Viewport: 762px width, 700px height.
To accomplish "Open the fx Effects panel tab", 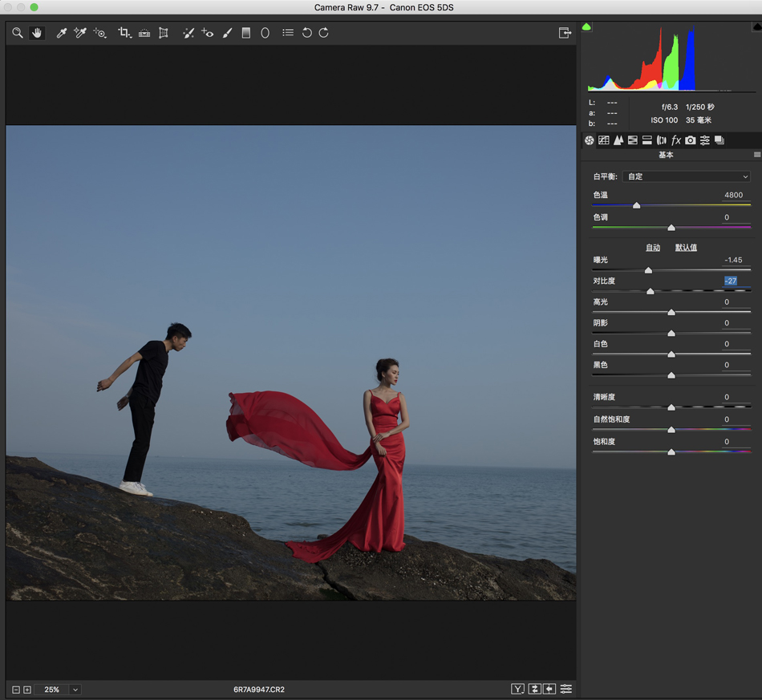I will [675, 140].
